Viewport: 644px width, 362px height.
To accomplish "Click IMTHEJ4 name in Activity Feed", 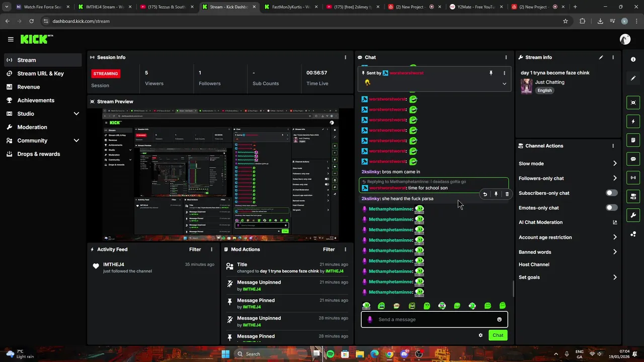I will click(x=114, y=264).
